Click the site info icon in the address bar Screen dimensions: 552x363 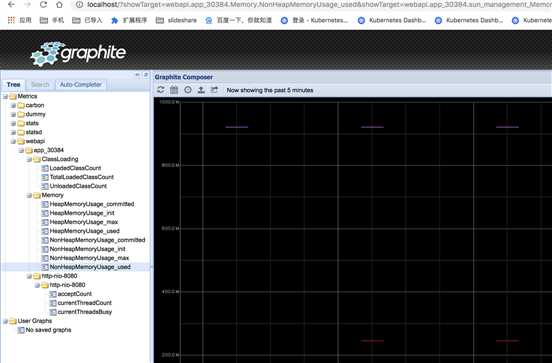(x=80, y=5)
